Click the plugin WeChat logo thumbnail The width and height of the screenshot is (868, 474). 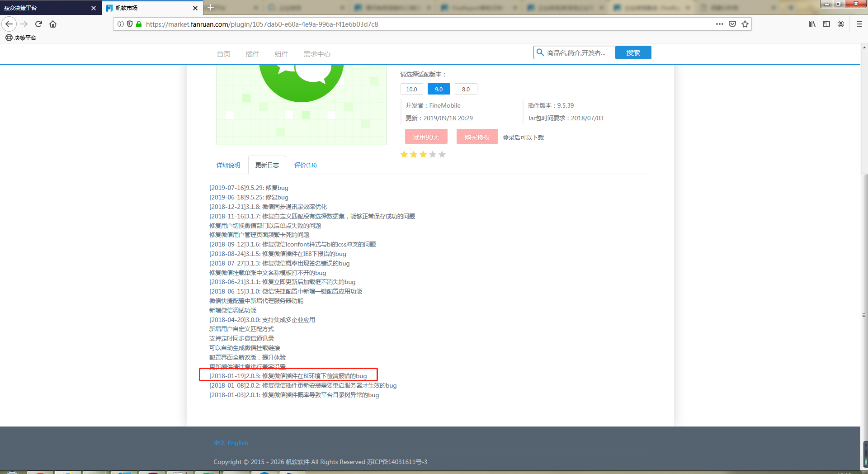(x=302, y=104)
